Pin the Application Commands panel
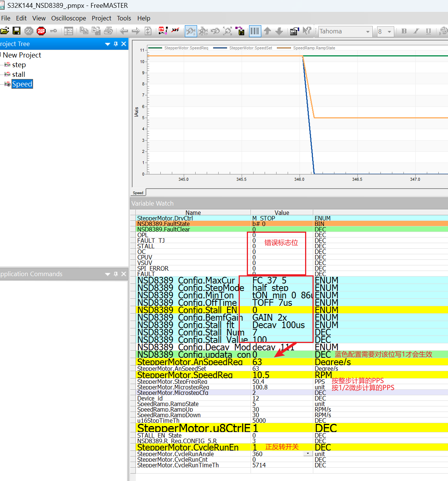Image resolution: width=448 pixels, height=481 pixels. tap(116, 274)
